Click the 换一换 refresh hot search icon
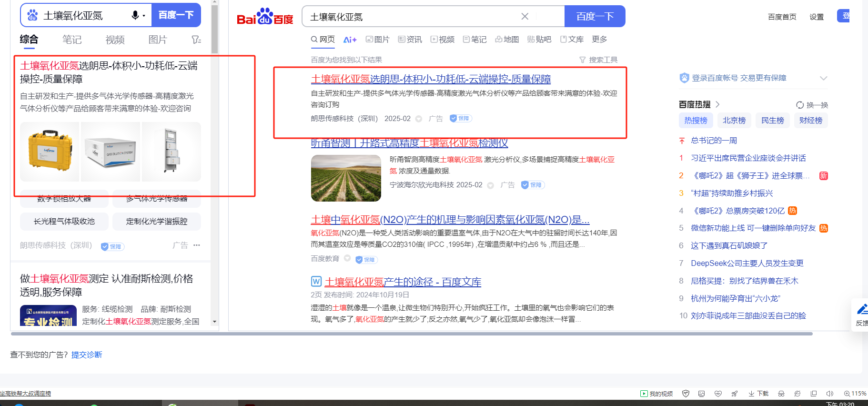The width and height of the screenshot is (868, 406). [x=812, y=105]
